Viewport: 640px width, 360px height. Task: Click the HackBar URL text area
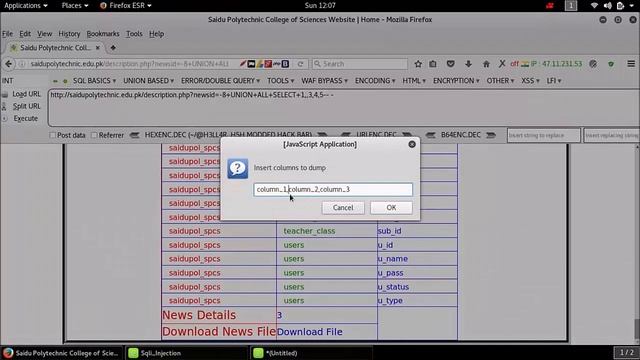[343, 108]
